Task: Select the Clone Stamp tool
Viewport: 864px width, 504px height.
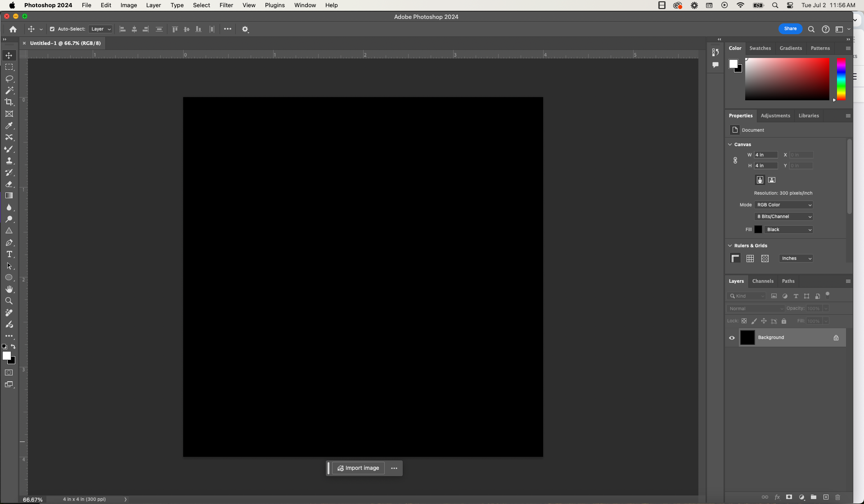Action: point(9,161)
